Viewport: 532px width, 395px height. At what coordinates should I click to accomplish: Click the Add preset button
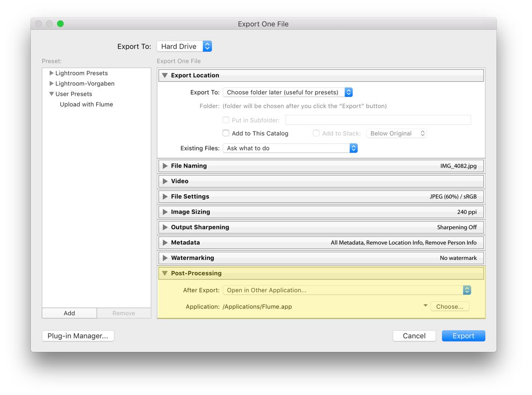pos(69,313)
